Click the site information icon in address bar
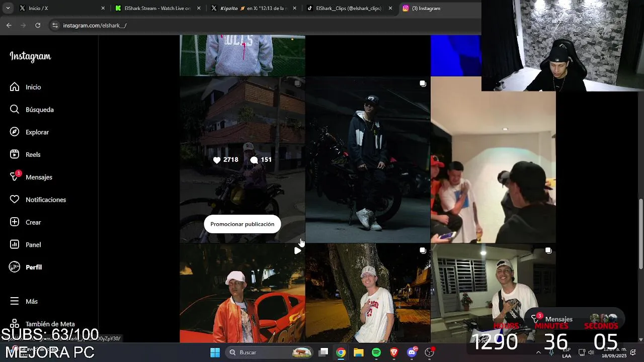 [55, 25]
